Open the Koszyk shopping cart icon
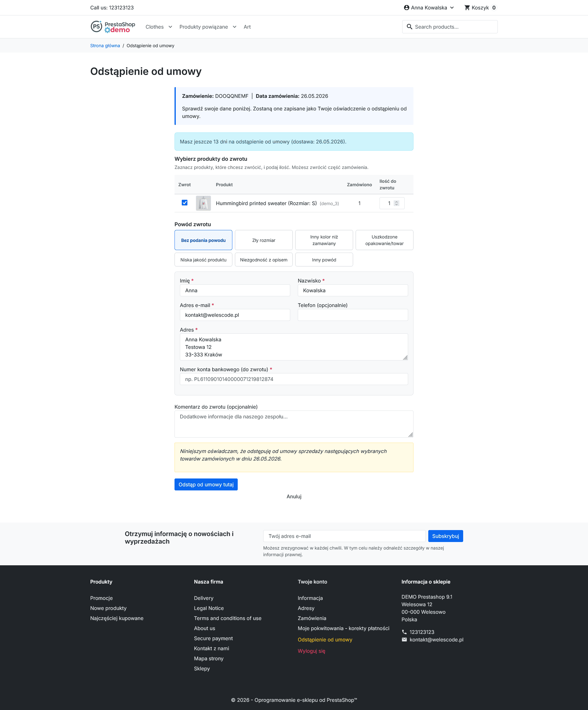 (467, 8)
